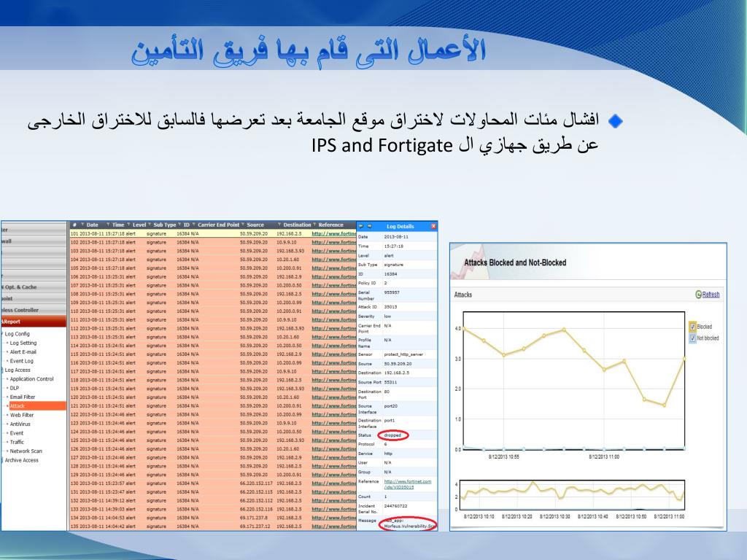Open the reference link in log row 120
747x560 pixels.
point(333,397)
